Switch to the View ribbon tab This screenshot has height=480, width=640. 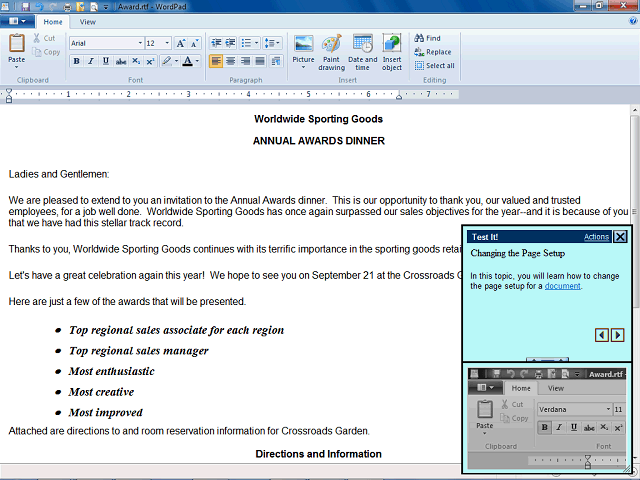pos(87,22)
